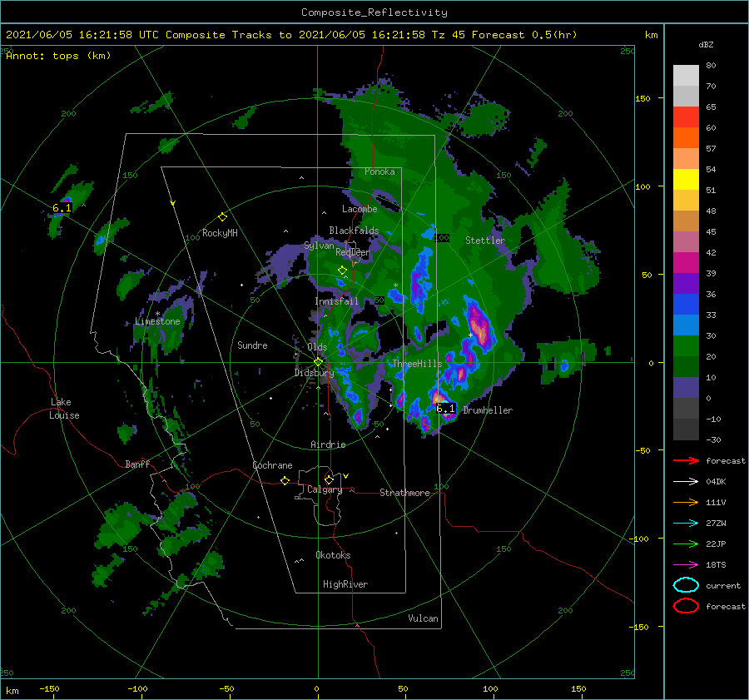Click the magenta 18TS arrow icon
749x700 pixels.
click(x=686, y=565)
